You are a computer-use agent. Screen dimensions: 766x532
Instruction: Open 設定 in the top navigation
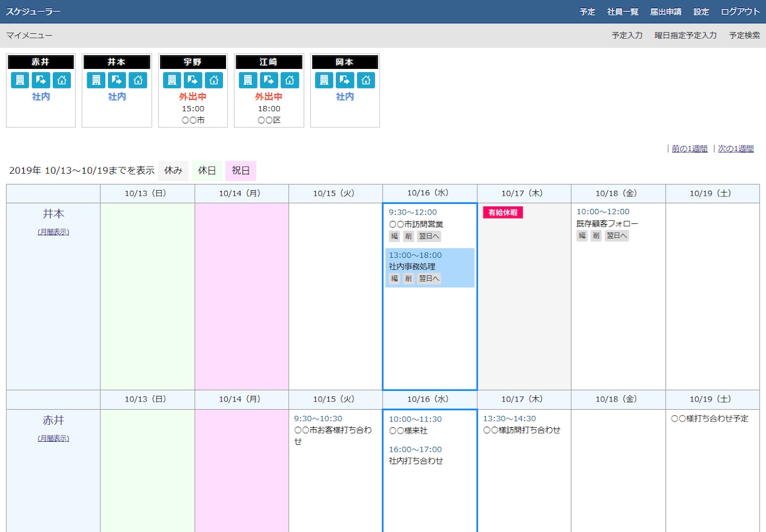[701, 12]
